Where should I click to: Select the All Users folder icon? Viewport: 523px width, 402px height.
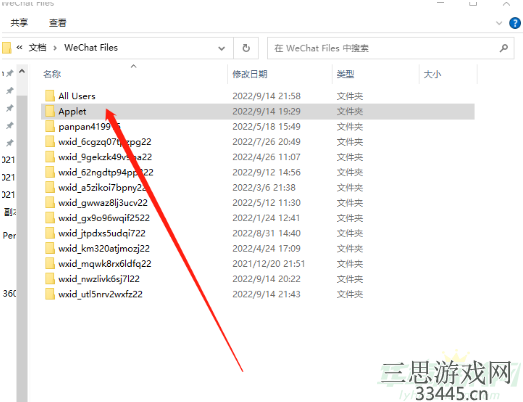point(50,96)
